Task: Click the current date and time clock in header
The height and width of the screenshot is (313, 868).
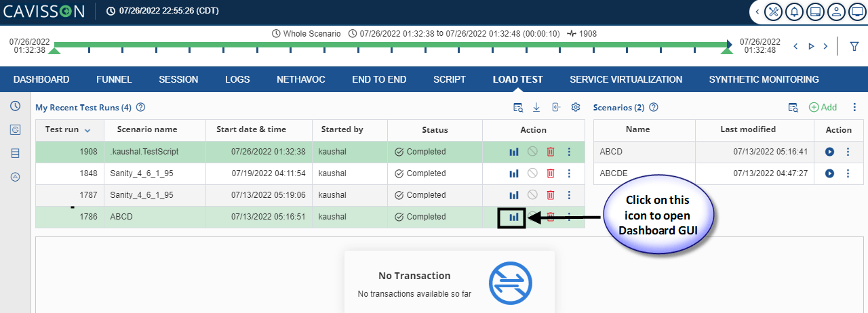Action: (x=162, y=11)
